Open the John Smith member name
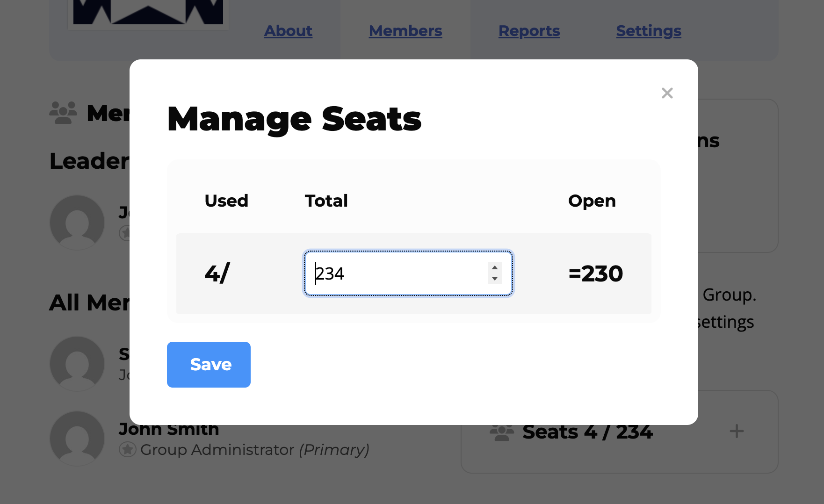This screenshot has height=504, width=824. click(x=169, y=430)
